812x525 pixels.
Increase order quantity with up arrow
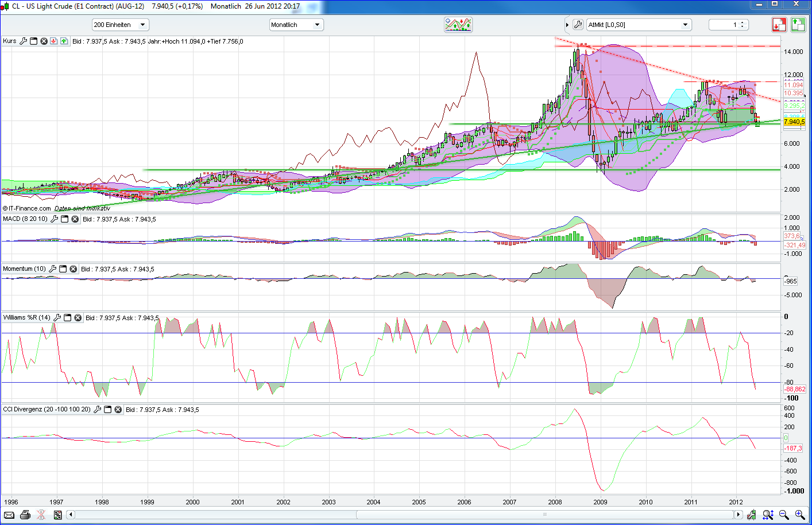click(743, 22)
